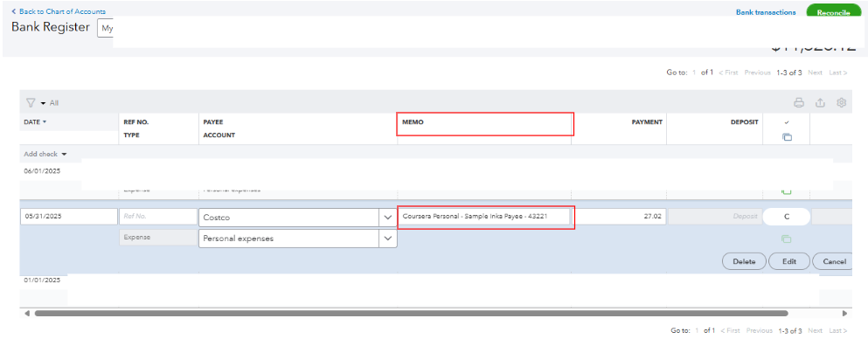Screen dimensions: 868x339
Task: Click the PAYMENT column header
Action: [x=647, y=121]
